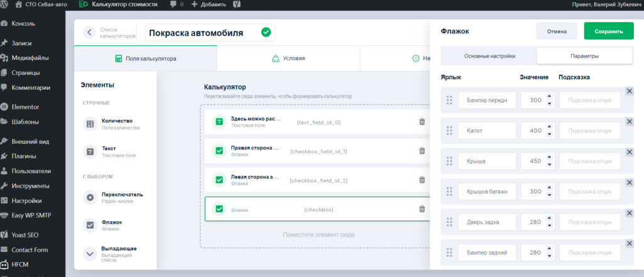The width and height of the screenshot is (644, 277).
Task: Grab drag handle of Бампер передн option
Action: [x=449, y=100]
